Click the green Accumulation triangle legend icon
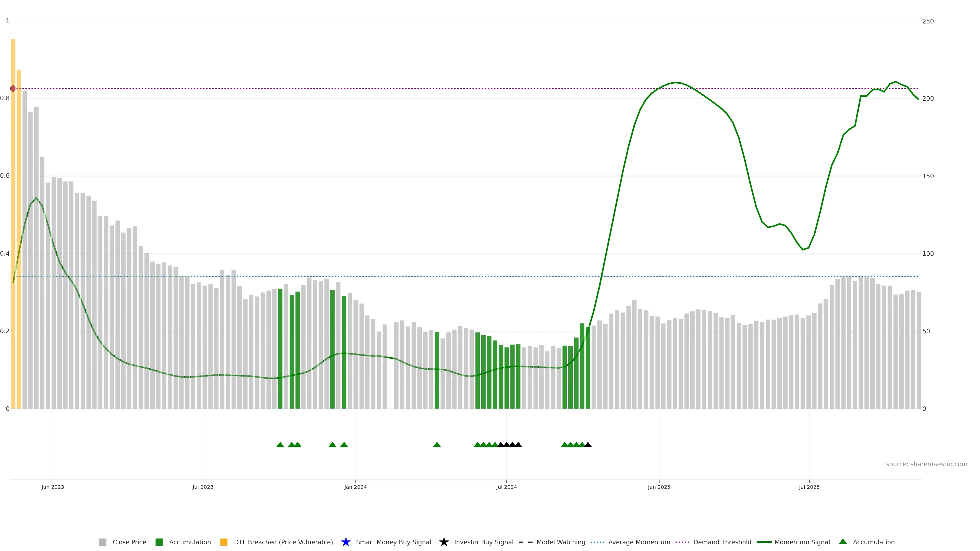Image resolution: width=980 pixels, height=551 pixels. [843, 542]
